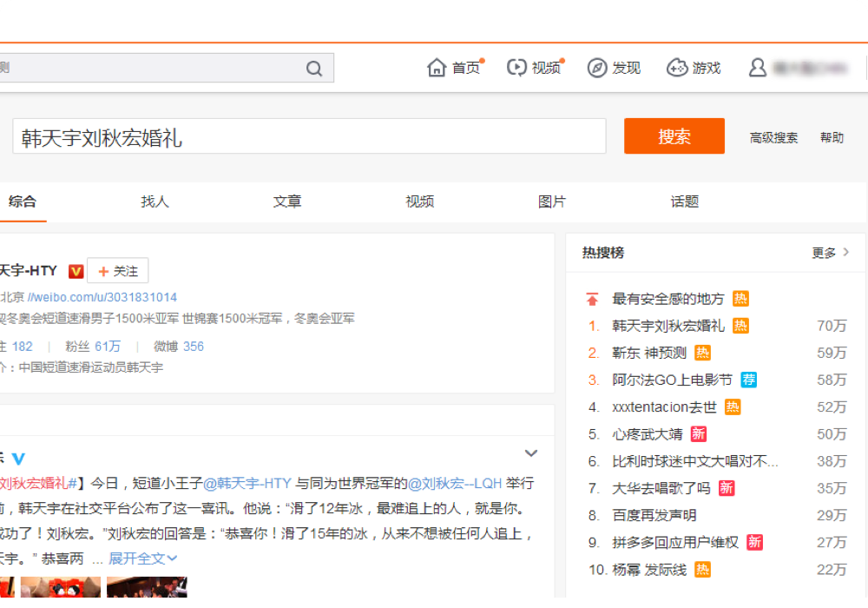
Task: Open more hot searches with 更多 arrow
Action: pos(831,253)
